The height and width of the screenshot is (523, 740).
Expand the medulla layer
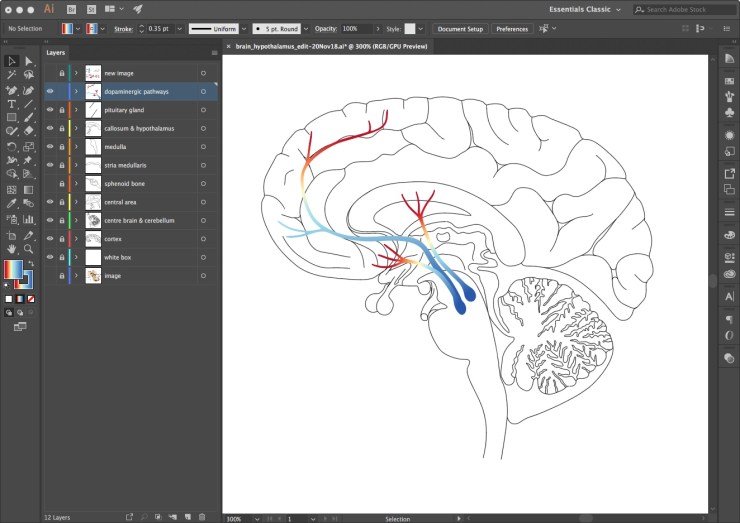pyautogui.click(x=76, y=146)
